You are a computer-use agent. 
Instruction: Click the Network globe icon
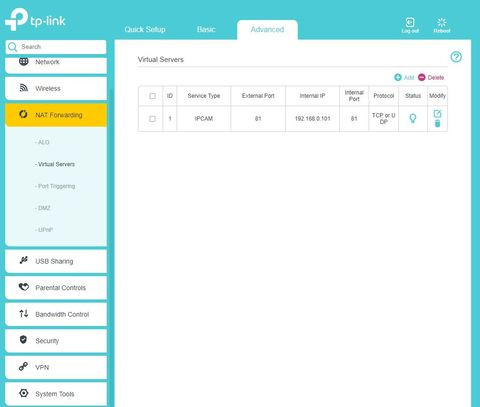point(24,61)
